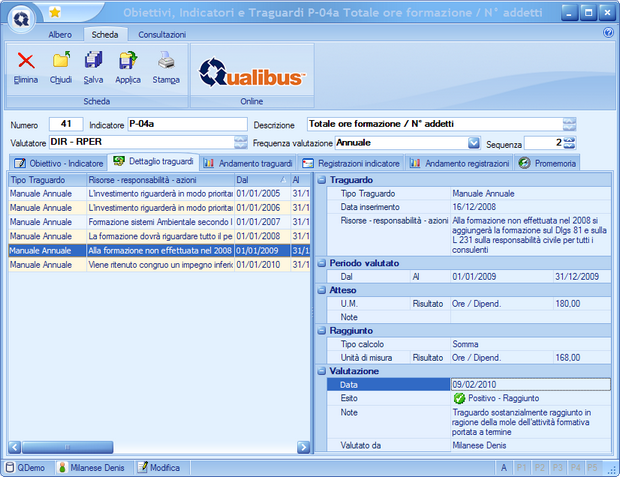The height and width of the screenshot is (477, 620).
Task: Switch to the Consultazioni ribbon tab
Action: (161, 34)
